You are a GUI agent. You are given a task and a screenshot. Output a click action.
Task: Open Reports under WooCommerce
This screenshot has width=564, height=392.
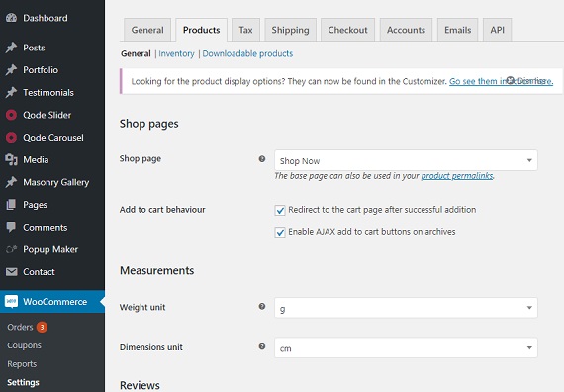22,364
